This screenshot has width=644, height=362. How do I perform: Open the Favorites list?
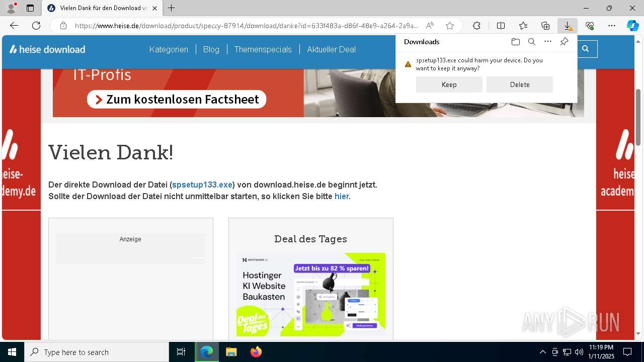523,26
